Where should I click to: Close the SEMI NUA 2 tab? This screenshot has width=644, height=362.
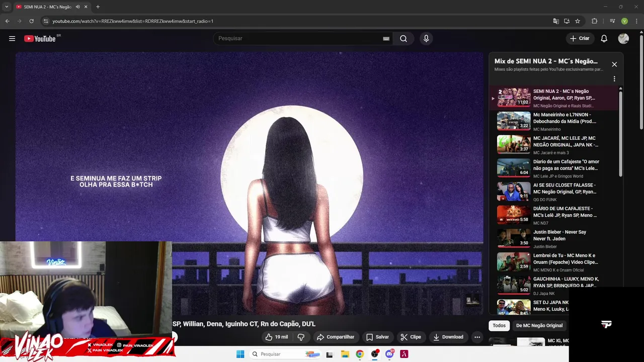pos(86,7)
